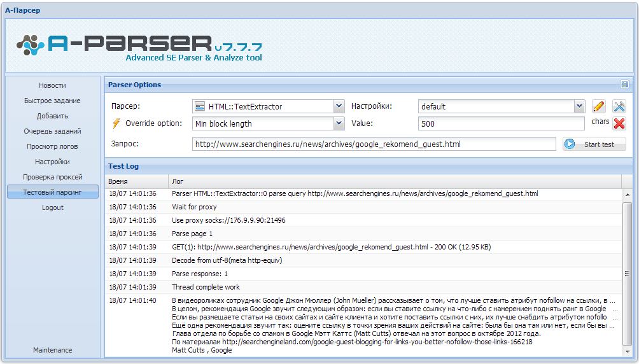Viewport: 639px width, 364px height.
Task: Select the 'Parse page 1' log row
Action: pyautogui.click(x=363, y=234)
